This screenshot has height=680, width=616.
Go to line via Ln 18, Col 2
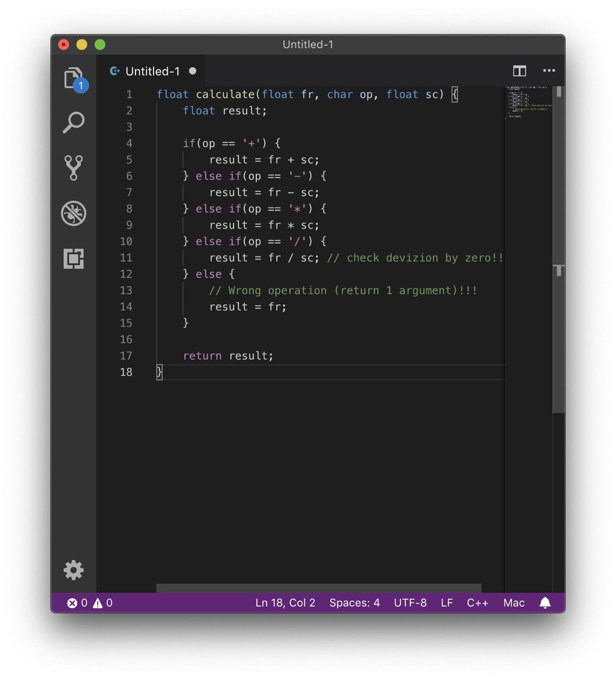pyautogui.click(x=285, y=603)
